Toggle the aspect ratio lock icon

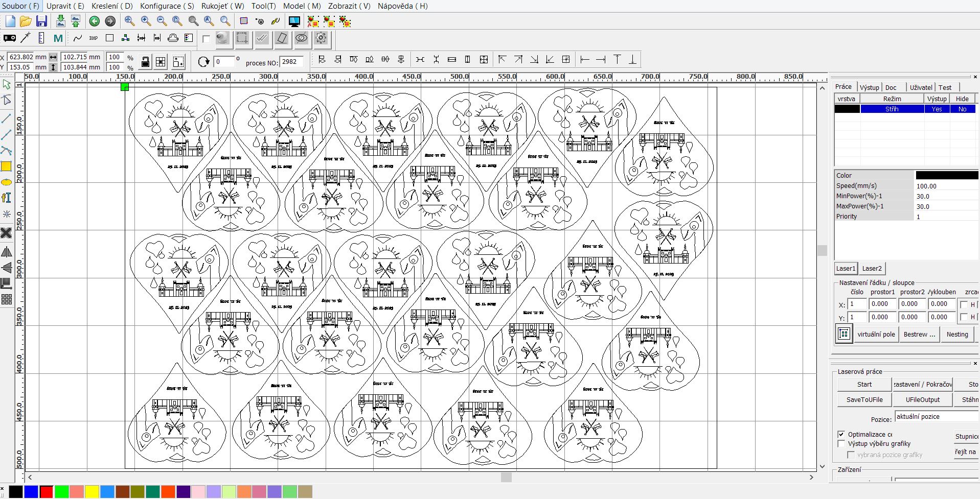point(145,62)
